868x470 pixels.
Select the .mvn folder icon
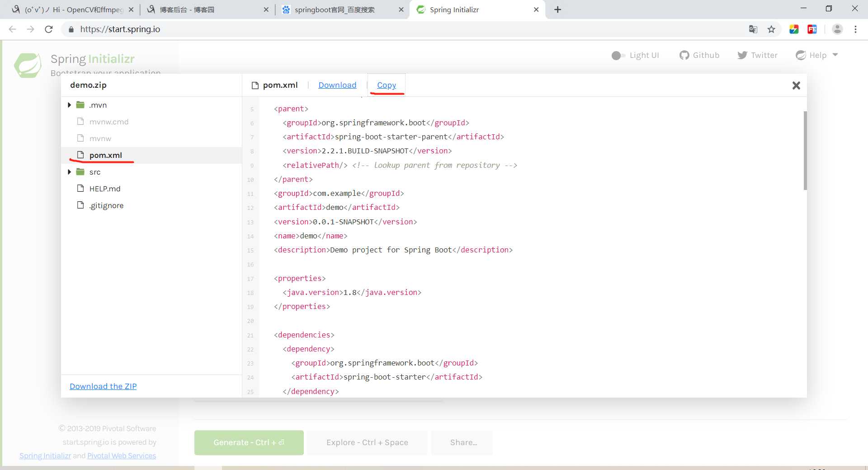tap(80, 105)
